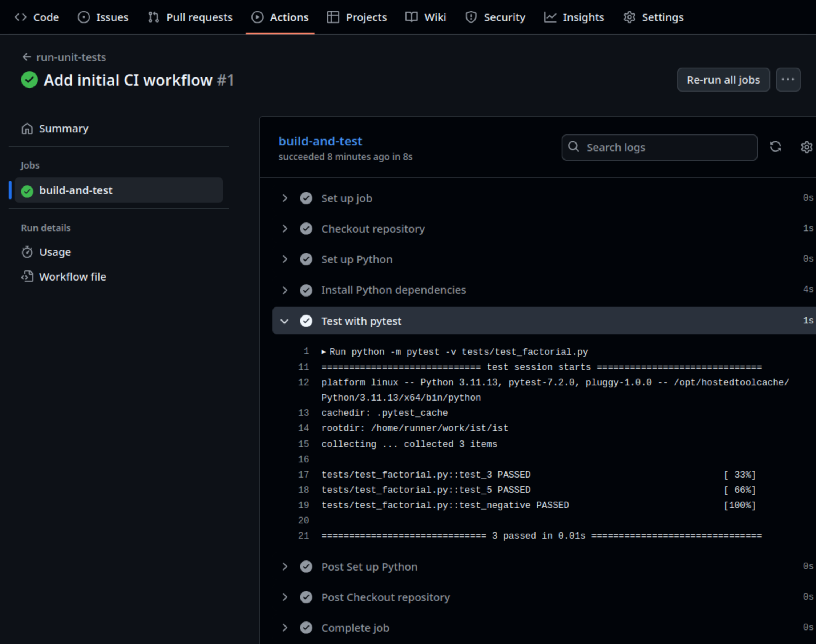
Task: Select the Actions tab
Action: [280, 17]
